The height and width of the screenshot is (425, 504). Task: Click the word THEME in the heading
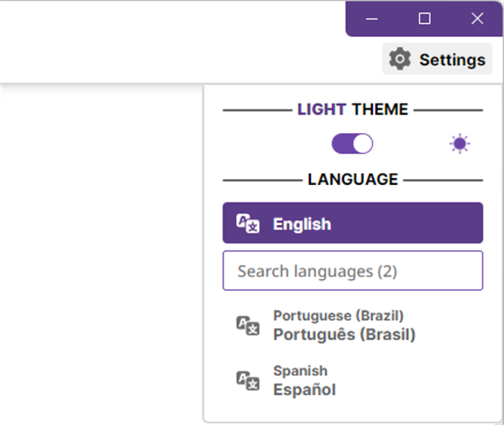pyautogui.click(x=380, y=110)
